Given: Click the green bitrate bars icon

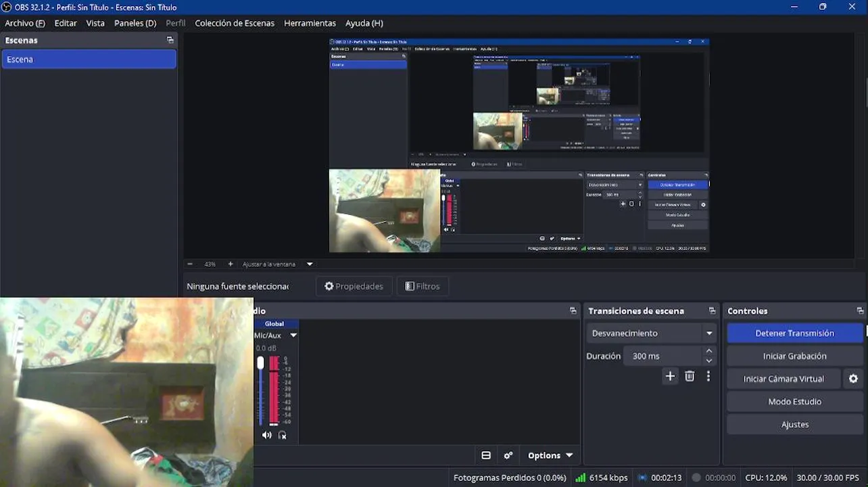Looking at the screenshot, I should (x=580, y=477).
